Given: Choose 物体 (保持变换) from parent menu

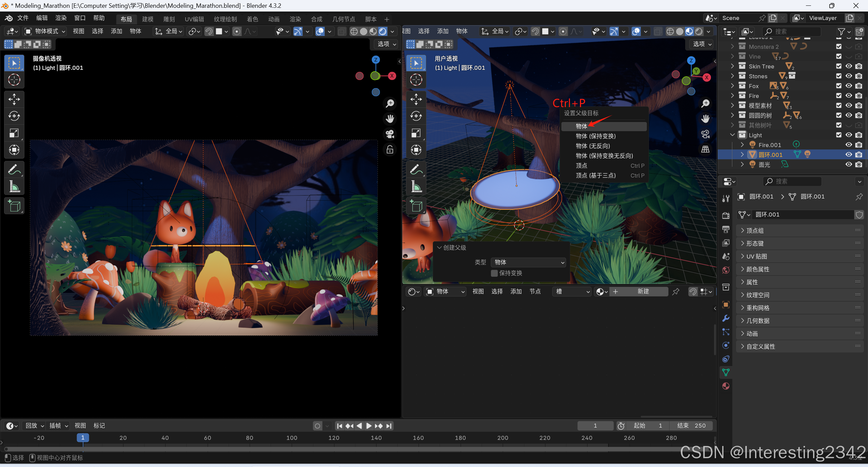Looking at the screenshot, I should coord(596,136).
